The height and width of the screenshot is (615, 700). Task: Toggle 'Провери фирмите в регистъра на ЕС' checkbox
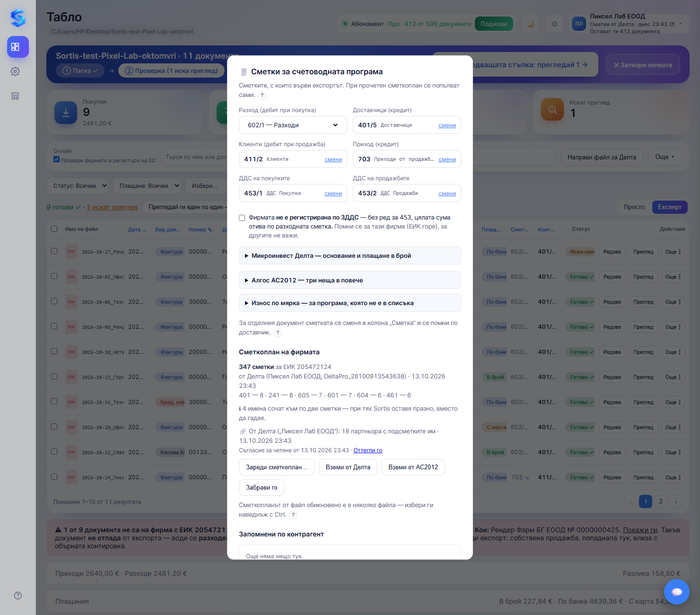pos(57,159)
